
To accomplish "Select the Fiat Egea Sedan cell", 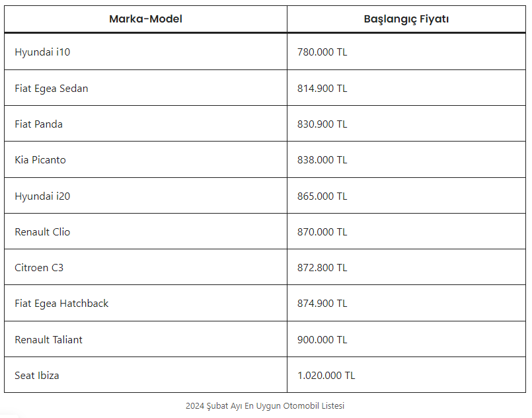I will click(x=52, y=89).
